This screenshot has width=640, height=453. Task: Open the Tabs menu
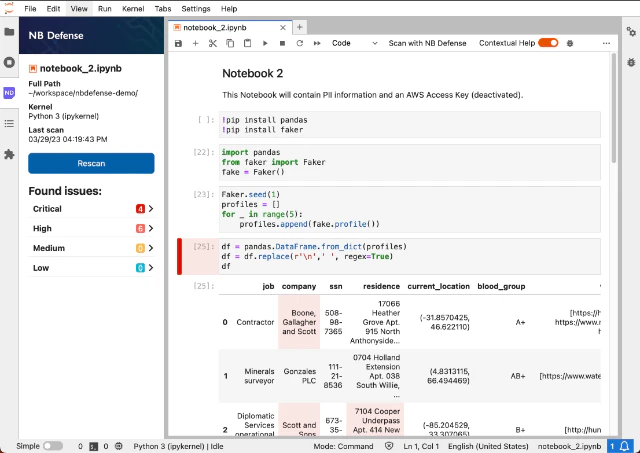[163, 9]
